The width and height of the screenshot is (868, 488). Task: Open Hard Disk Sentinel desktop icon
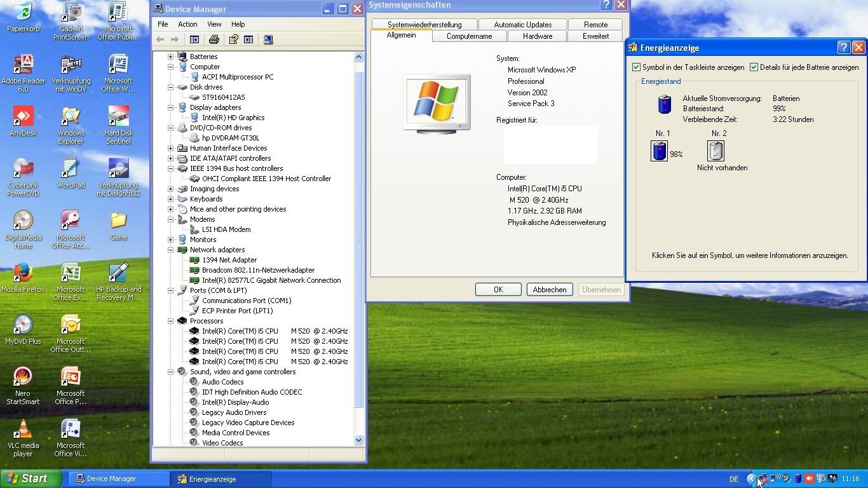pos(119,126)
